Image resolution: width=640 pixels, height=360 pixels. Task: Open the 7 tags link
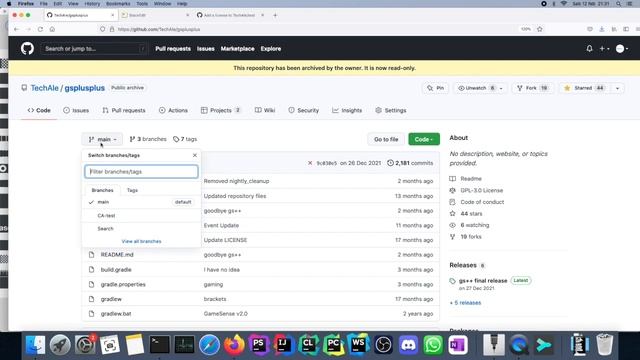[x=185, y=139]
